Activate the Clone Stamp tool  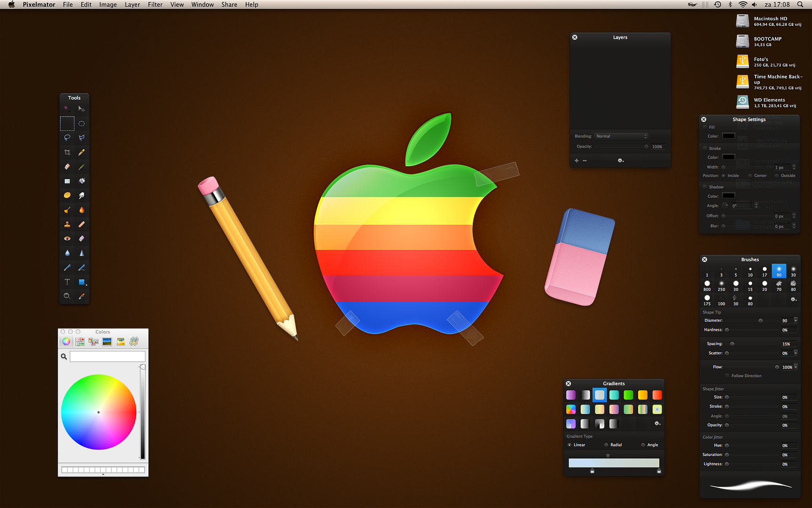coord(67,224)
